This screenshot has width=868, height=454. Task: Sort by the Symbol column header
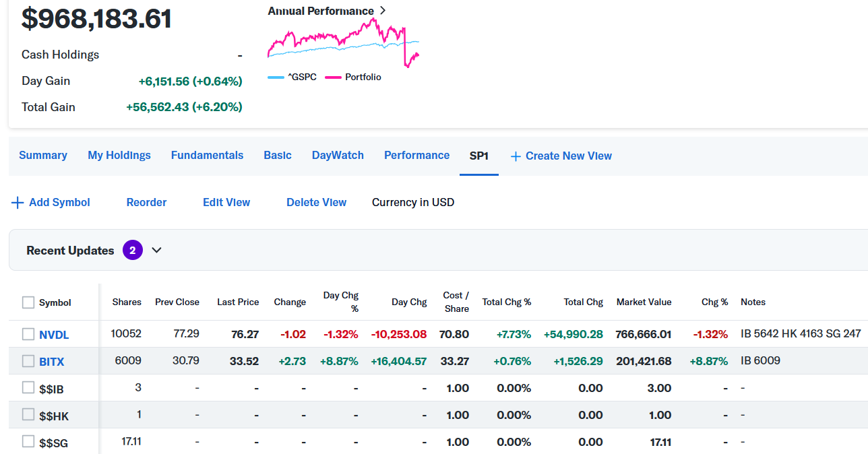point(55,303)
